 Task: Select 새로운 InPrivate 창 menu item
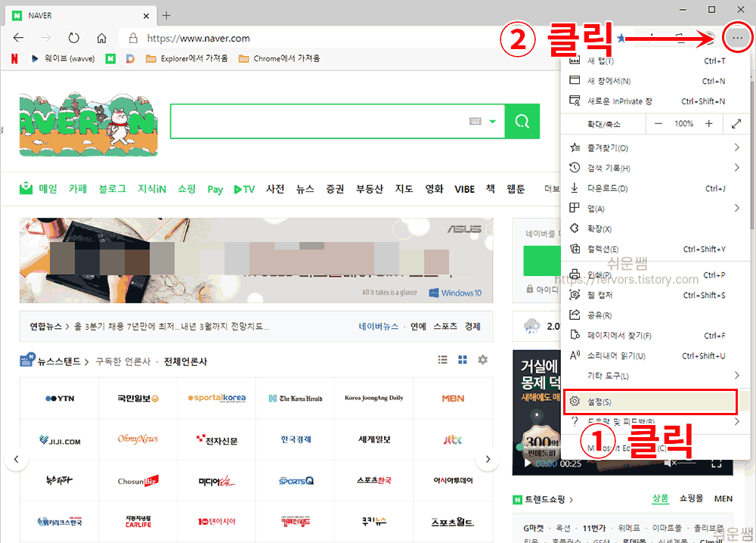(655, 101)
